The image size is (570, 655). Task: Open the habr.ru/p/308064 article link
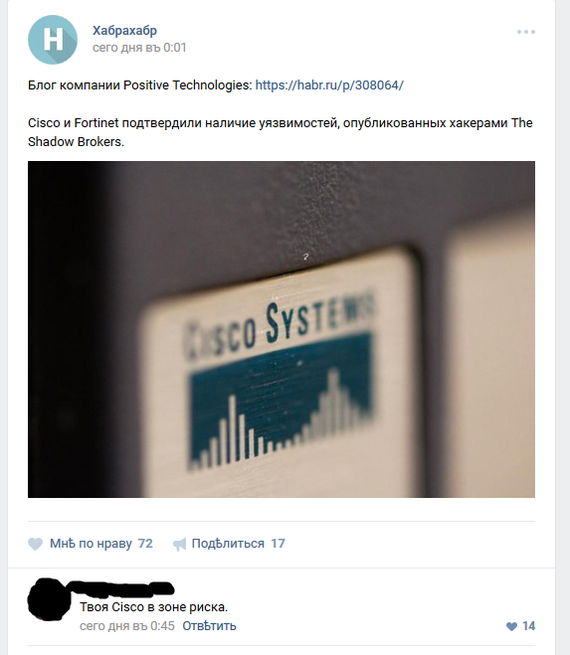[329, 85]
